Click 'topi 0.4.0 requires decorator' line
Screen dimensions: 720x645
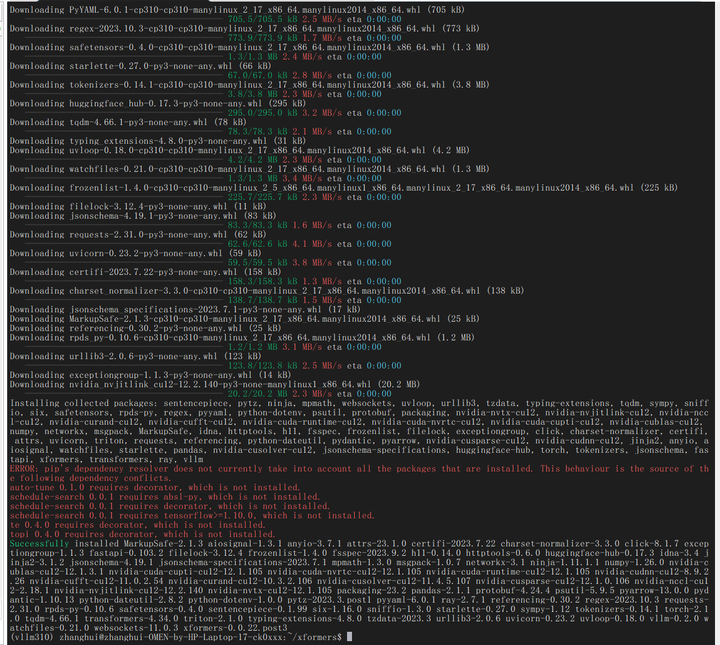click(143, 535)
